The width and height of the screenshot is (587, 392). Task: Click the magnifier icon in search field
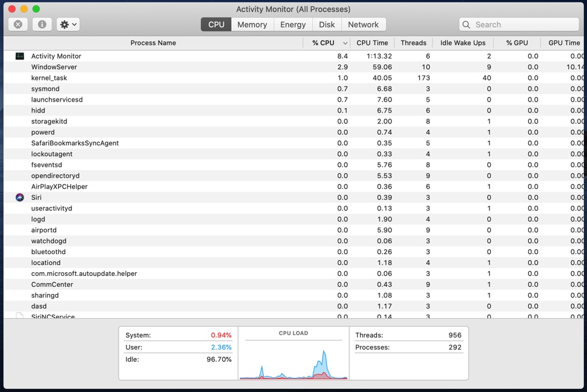[466, 25]
